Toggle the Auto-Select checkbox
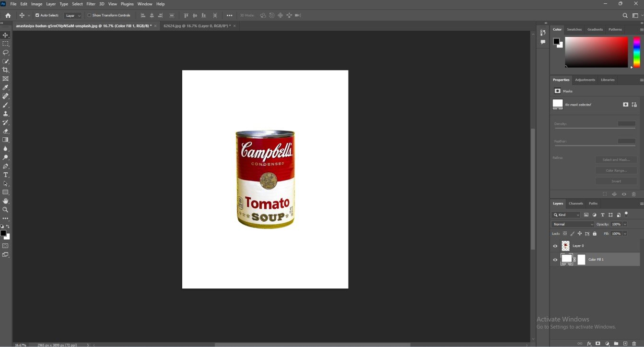Screen dimensions: 644x347 tap(37, 15)
